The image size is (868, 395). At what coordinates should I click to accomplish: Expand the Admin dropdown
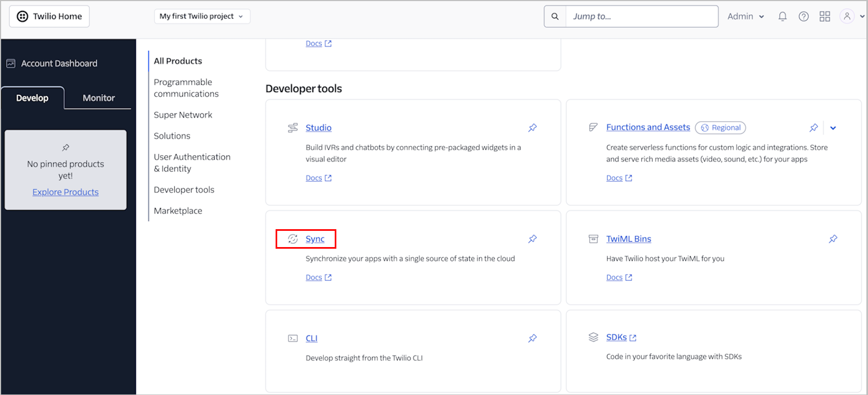[x=746, y=16]
